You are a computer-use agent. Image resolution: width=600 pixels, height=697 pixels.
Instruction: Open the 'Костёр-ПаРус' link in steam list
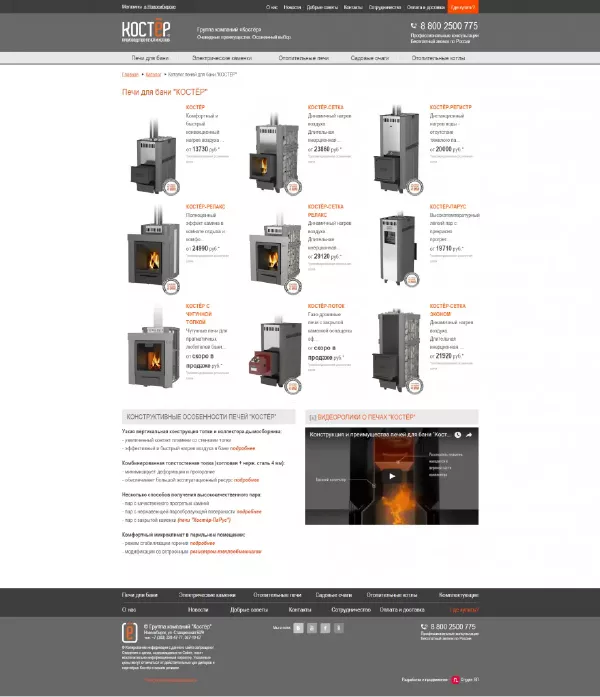[x=204, y=520]
